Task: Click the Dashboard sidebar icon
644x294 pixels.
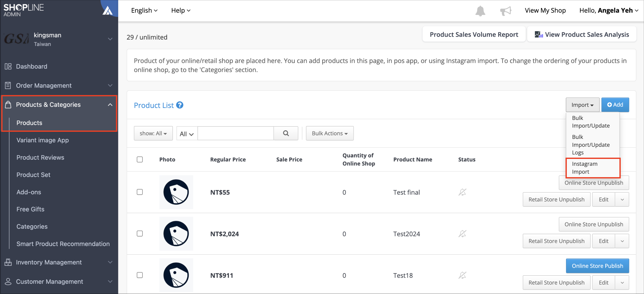Action: pos(8,66)
